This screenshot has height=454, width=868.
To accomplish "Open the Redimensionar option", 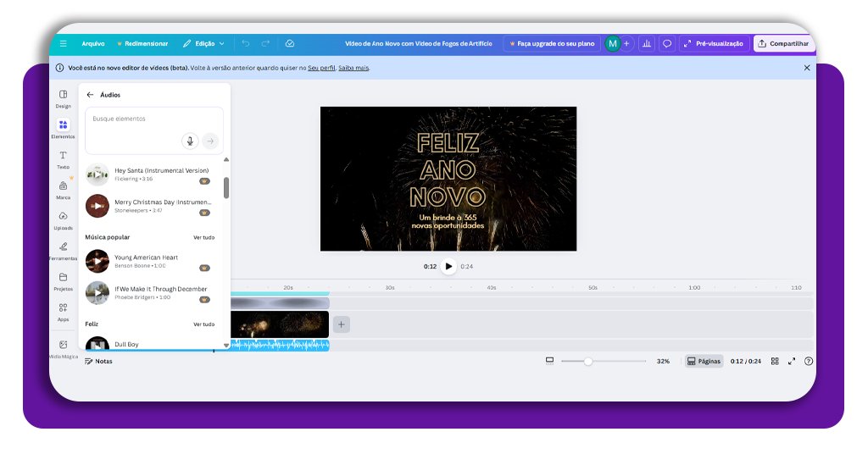I will click(142, 44).
